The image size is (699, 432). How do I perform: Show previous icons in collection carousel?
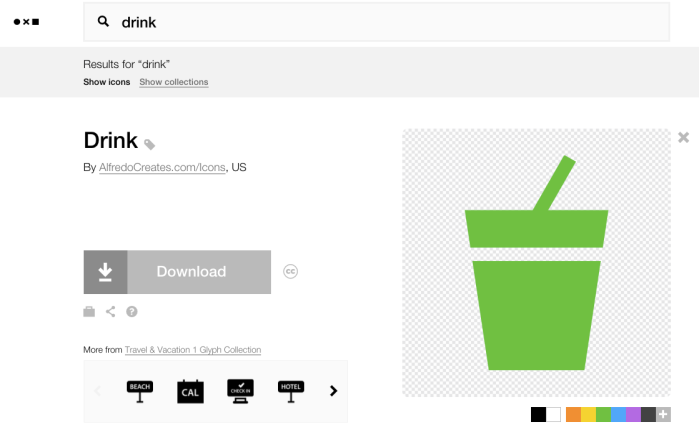[x=98, y=391]
